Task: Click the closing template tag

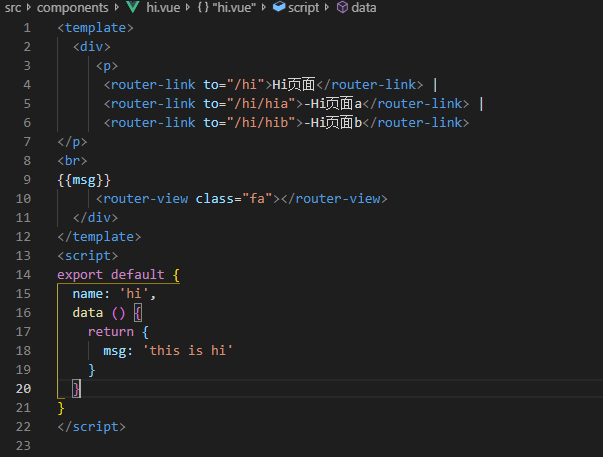Action: 99,237
